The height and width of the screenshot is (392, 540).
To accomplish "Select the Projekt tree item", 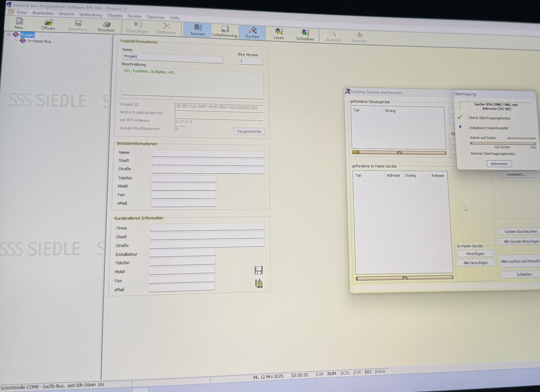I will click(27, 35).
